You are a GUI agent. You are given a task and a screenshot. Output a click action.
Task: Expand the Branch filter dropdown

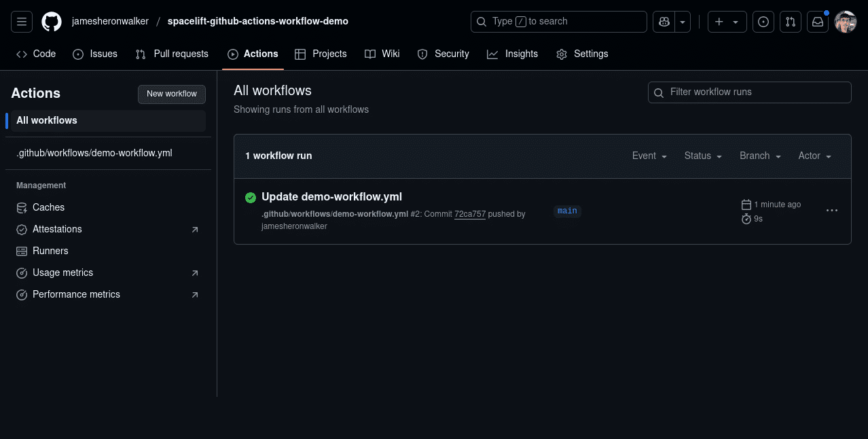coord(759,156)
